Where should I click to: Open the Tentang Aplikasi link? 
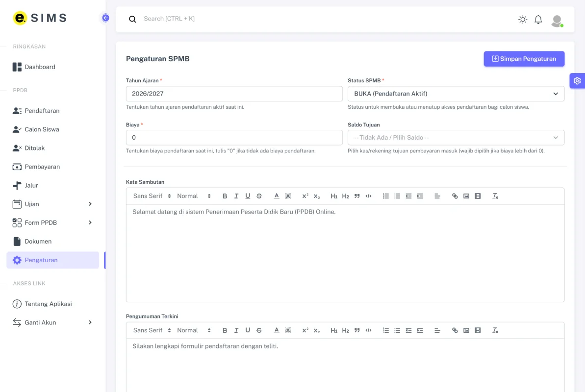coord(52,304)
